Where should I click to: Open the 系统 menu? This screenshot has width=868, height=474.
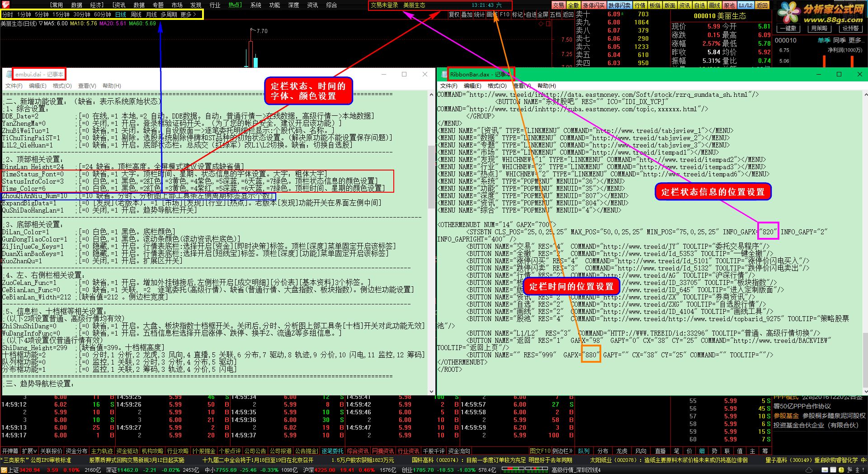[x=256, y=5]
